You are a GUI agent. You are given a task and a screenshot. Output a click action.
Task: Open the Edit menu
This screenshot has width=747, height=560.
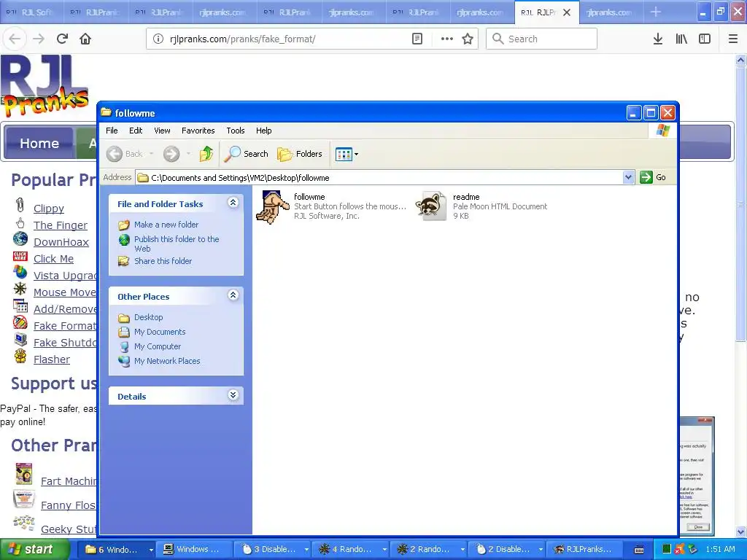tap(135, 131)
